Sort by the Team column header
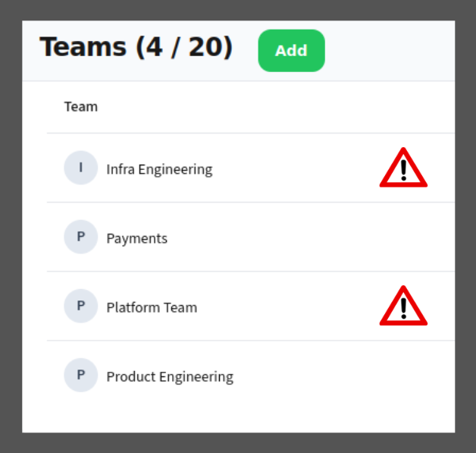The height and width of the screenshot is (453, 476). pyautogui.click(x=81, y=106)
